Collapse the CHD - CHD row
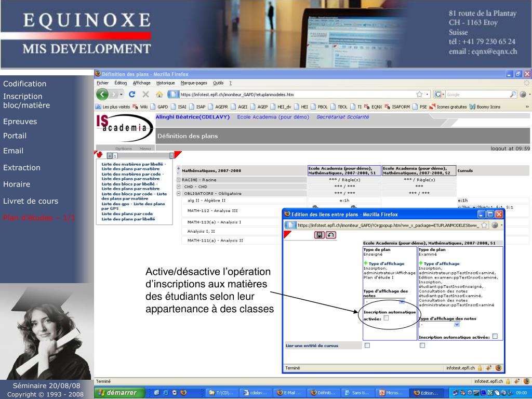Viewport: 532px width, 399px height. pos(179,187)
